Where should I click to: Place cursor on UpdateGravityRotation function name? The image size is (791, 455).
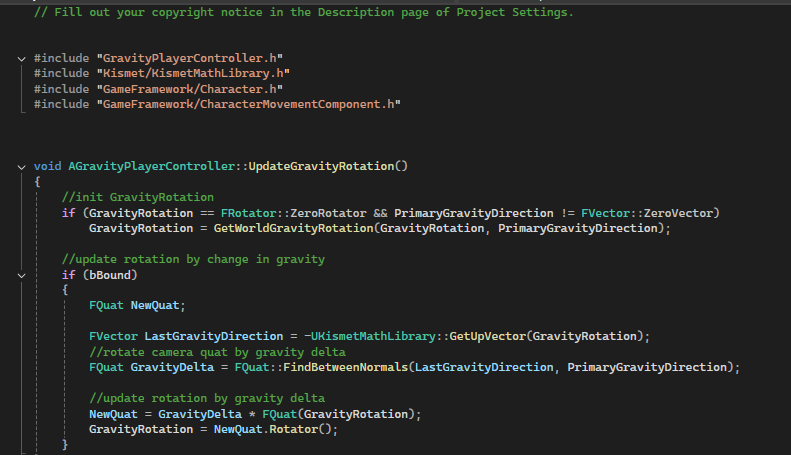[x=321, y=166]
